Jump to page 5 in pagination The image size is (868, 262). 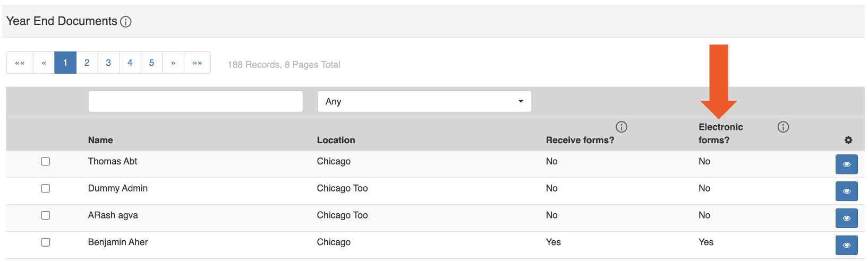point(151,63)
